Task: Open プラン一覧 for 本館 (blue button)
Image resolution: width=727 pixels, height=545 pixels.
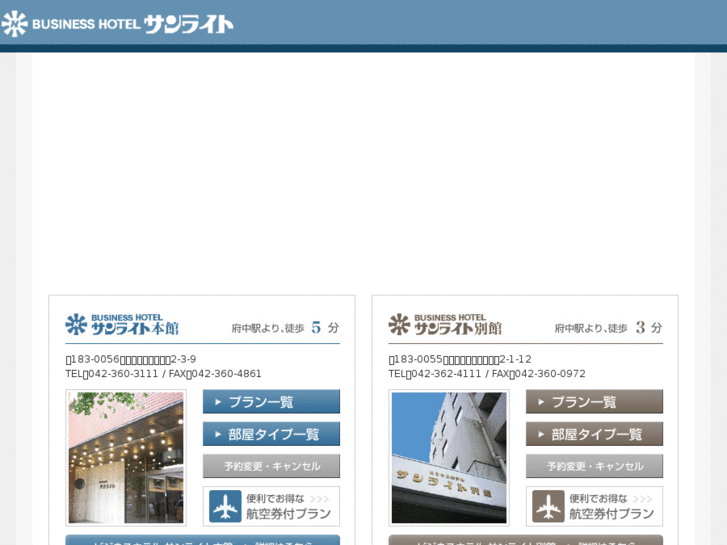Action: [x=271, y=402]
